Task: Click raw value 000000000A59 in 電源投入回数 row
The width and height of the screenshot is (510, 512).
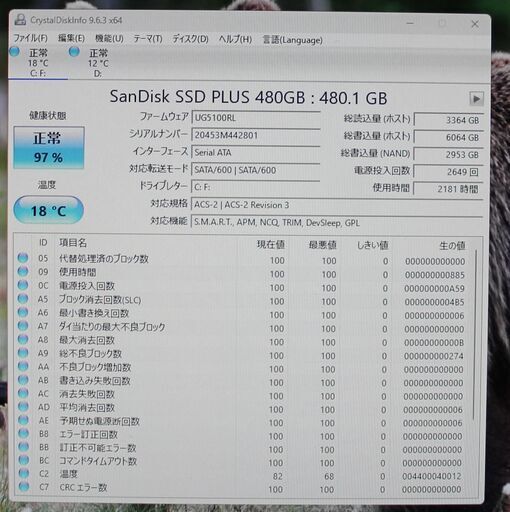Action: click(x=434, y=289)
